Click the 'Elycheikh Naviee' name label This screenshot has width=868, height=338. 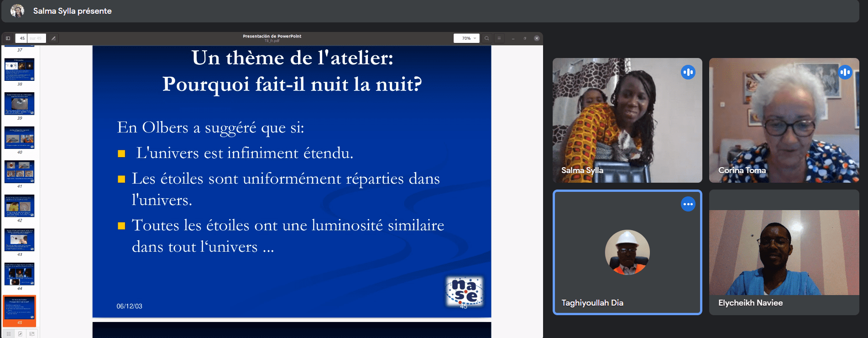pyautogui.click(x=751, y=303)
